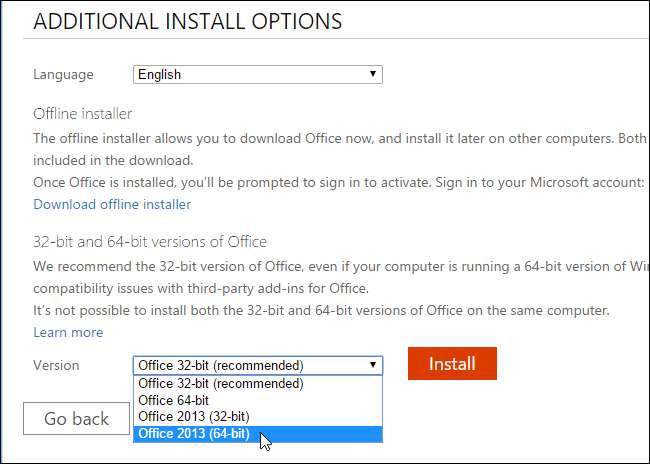Image resolution: width=650 pixels, height=464 pixels.
Task: Click the Offline installer section heading
Action: pyautogui.click(x=83, y=114)
